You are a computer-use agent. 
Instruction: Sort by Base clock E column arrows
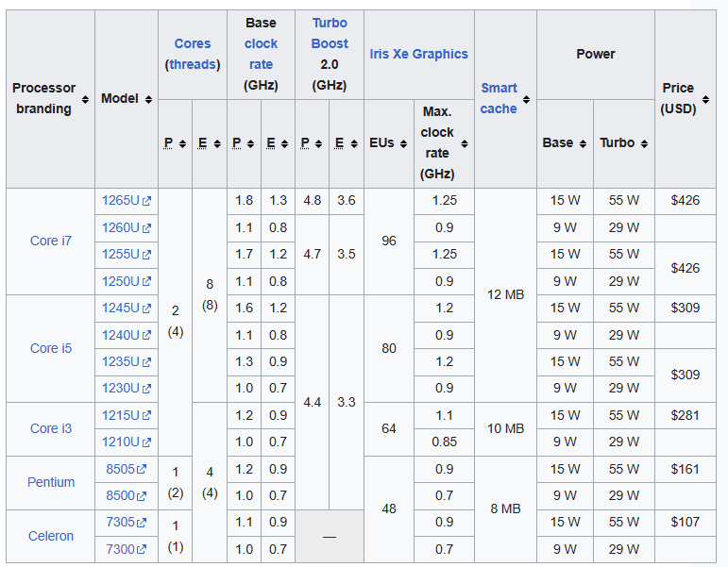pos(284,143)
